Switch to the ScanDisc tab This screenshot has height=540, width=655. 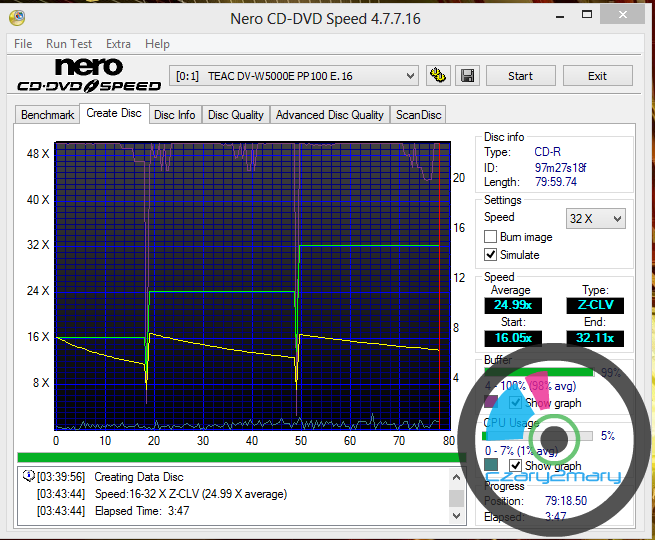pos(418,115)
